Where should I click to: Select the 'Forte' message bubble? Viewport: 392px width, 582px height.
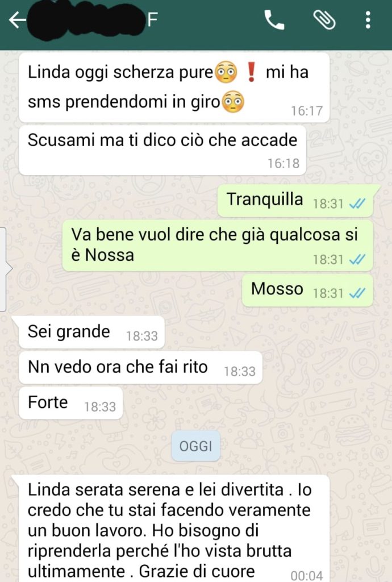(71, 403)
